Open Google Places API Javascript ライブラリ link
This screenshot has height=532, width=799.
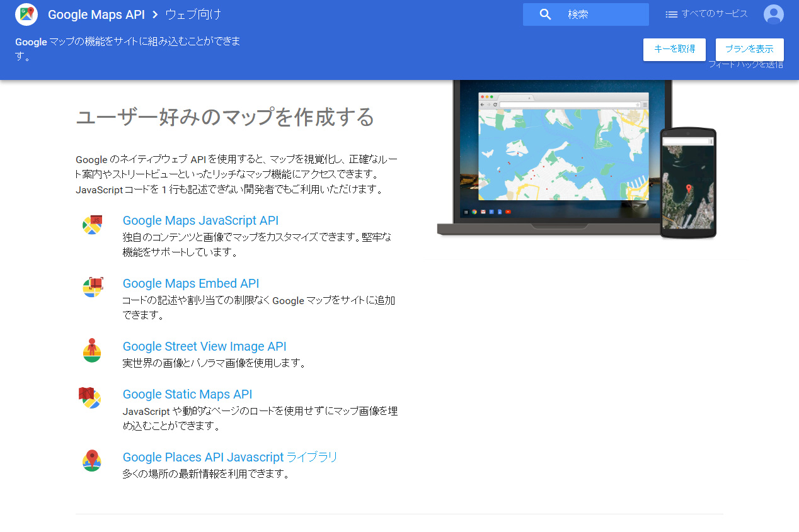coord(230,457)
